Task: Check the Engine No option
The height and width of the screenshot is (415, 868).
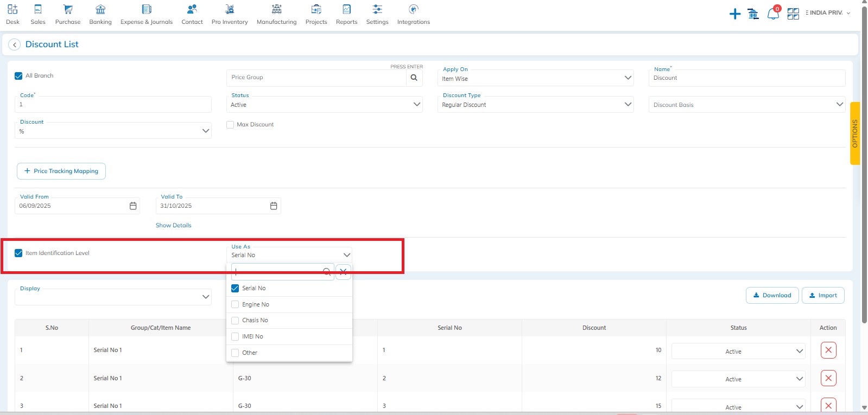Action: point(235,304)
